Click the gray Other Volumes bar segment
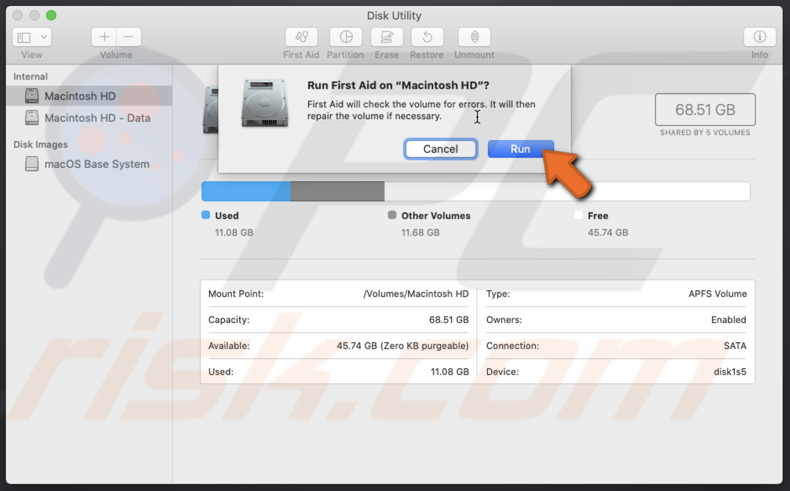This screenshot has width=790, height=491. (338, 191)
